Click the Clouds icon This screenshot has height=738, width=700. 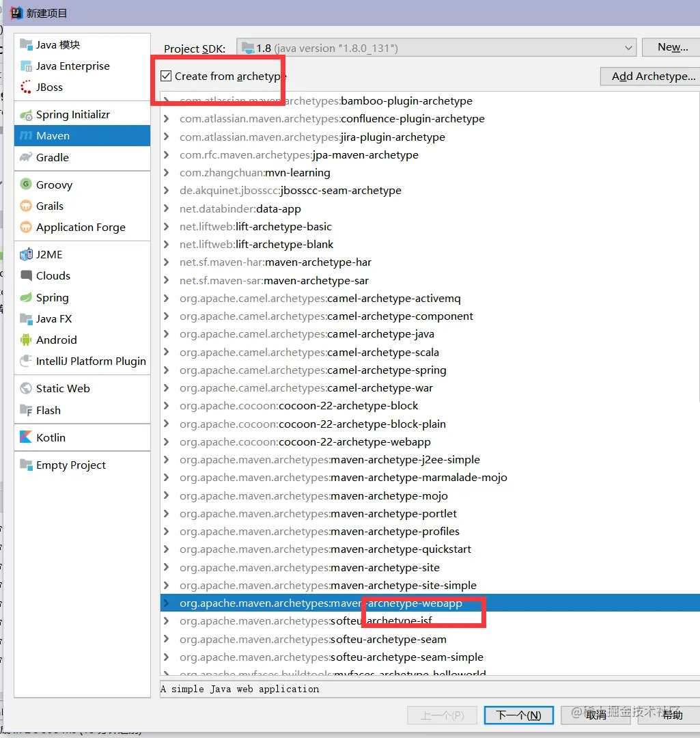coord(26,276)
